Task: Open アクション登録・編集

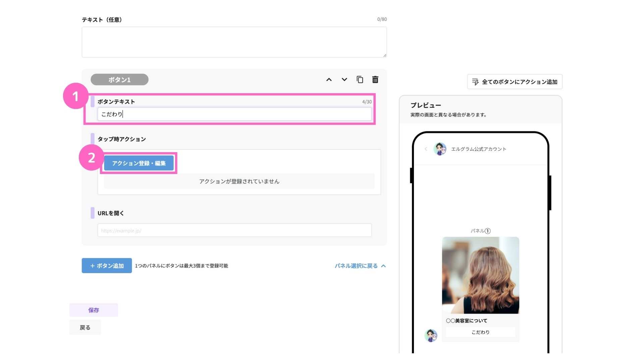Action: click(x=139, y=163)
